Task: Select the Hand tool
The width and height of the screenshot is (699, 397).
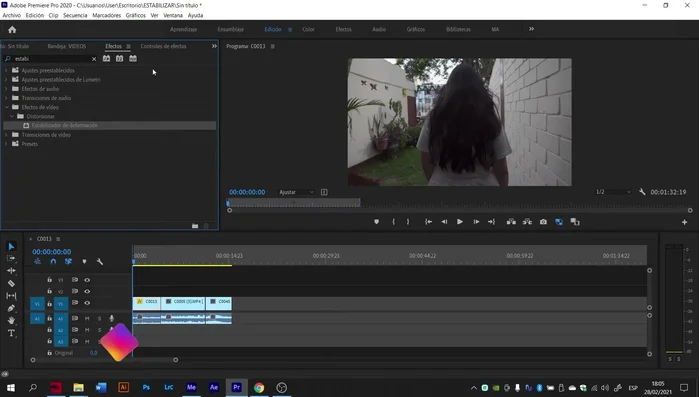Action: (12, 320)
